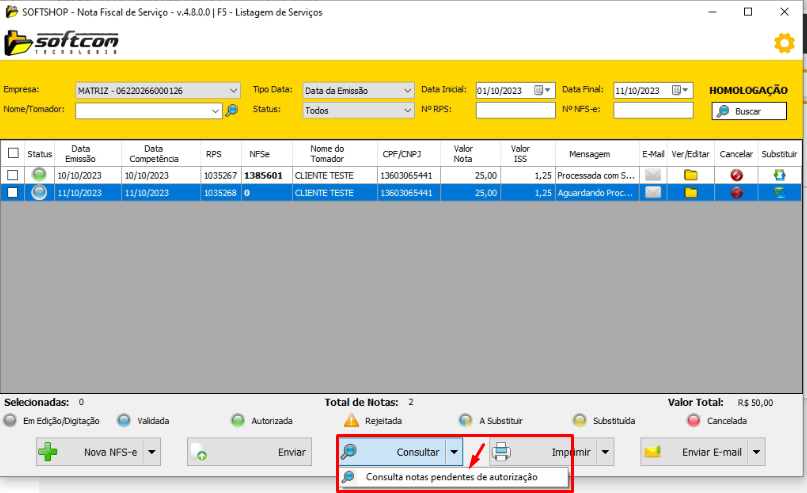Expand the Status filter dropdown
Image resolution: width=807 pixels, height=493 pixels.
[407, 110]
